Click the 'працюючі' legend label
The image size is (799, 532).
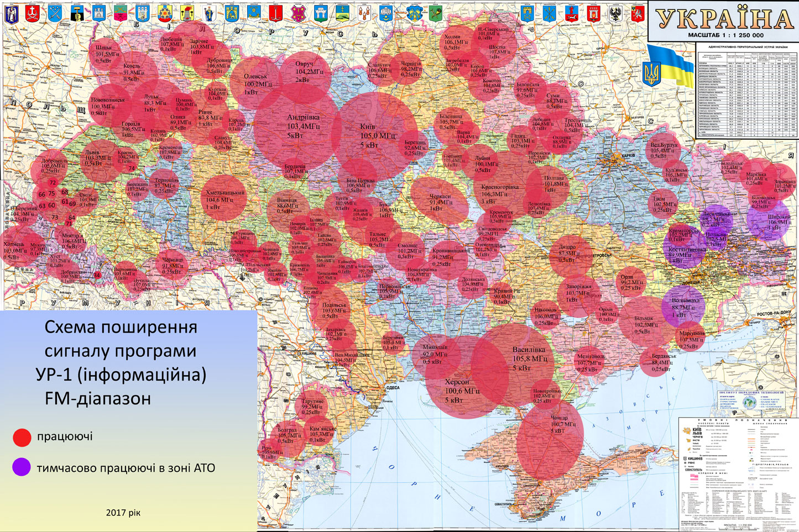65,436
